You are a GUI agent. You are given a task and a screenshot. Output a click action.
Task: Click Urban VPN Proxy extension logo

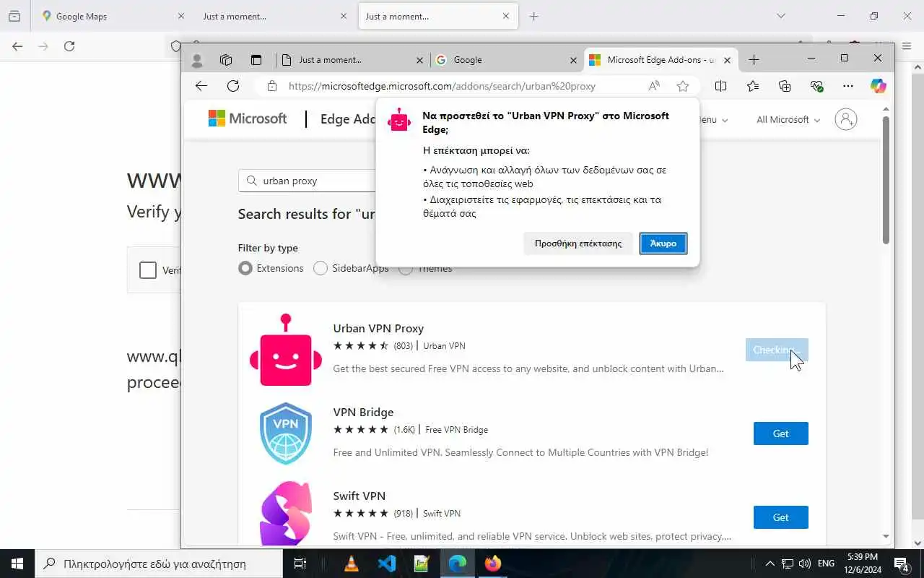coord(286,350)
